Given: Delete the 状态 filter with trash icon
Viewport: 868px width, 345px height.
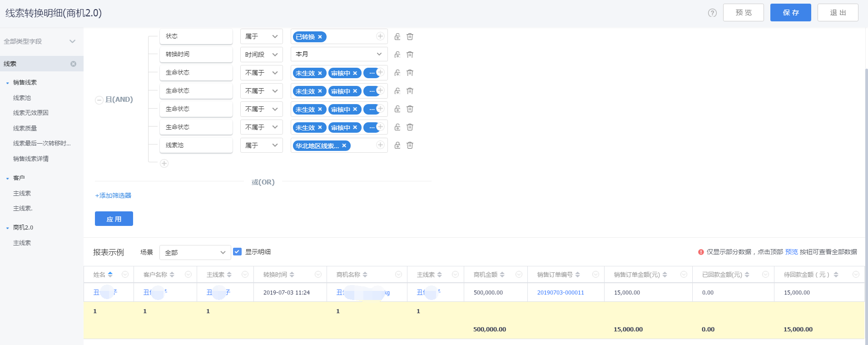Looking at the screenshot, I should [x=410, y=36].
